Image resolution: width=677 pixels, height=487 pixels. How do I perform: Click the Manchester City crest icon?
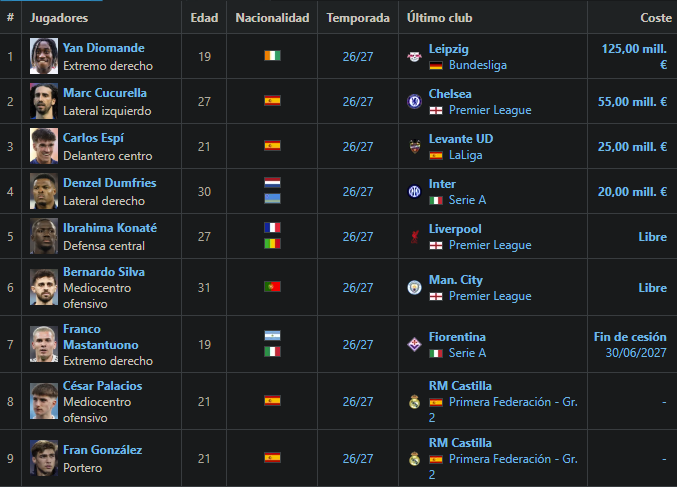[414, 288]
